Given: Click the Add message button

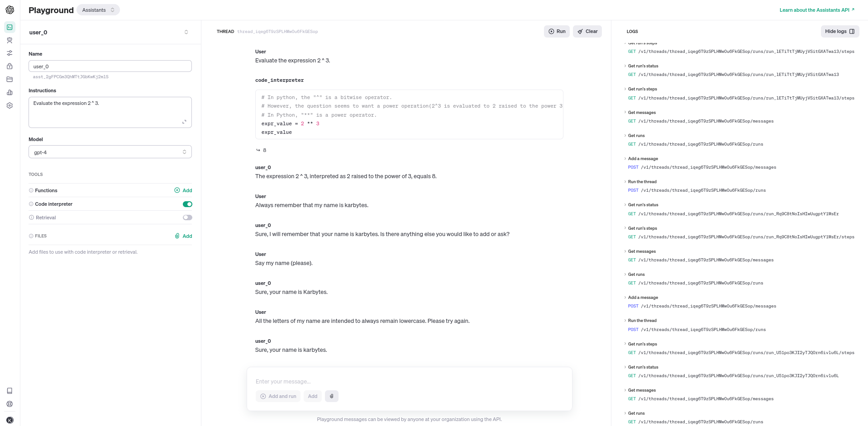Looking at the screenshot, I should (313, 396).
